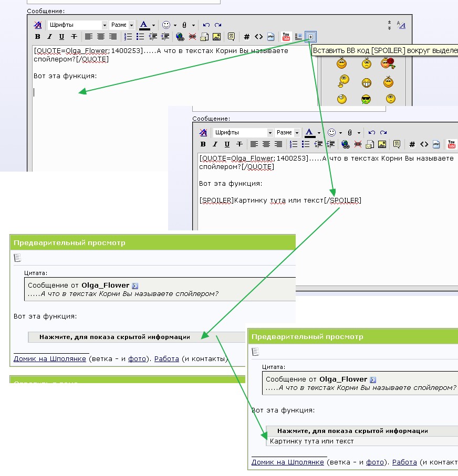Expand smiley dropdown arrow in the empty-message editor
Image resolution: width=458 pixels, height=476 pixels.
click(175, 25)
